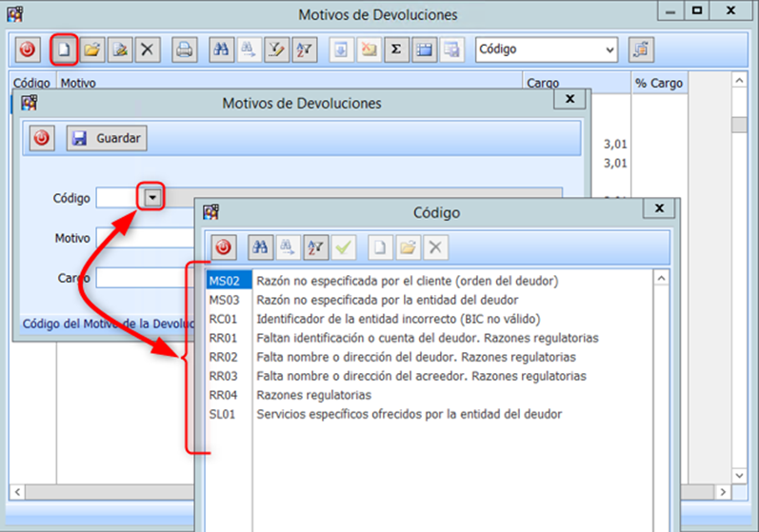Expand the Código field dropdown arrow
The height and width of the screenshot is (532, 759).
(x=152, y=197)
